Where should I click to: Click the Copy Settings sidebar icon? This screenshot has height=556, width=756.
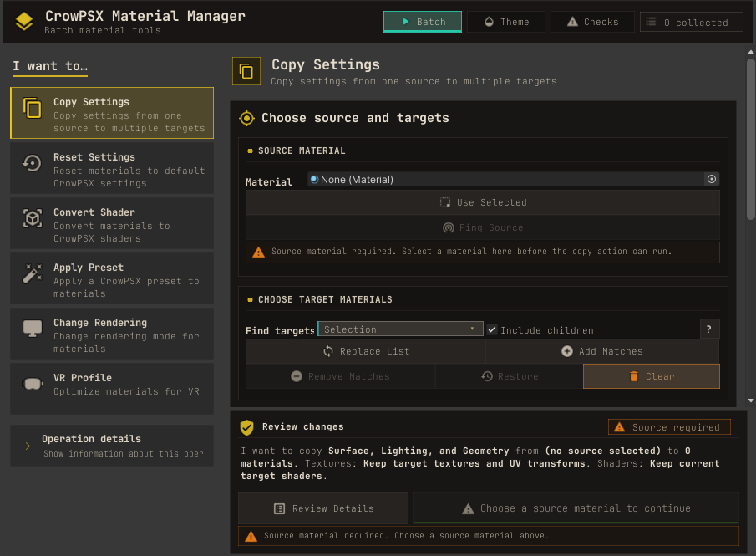tap(33, 108)
